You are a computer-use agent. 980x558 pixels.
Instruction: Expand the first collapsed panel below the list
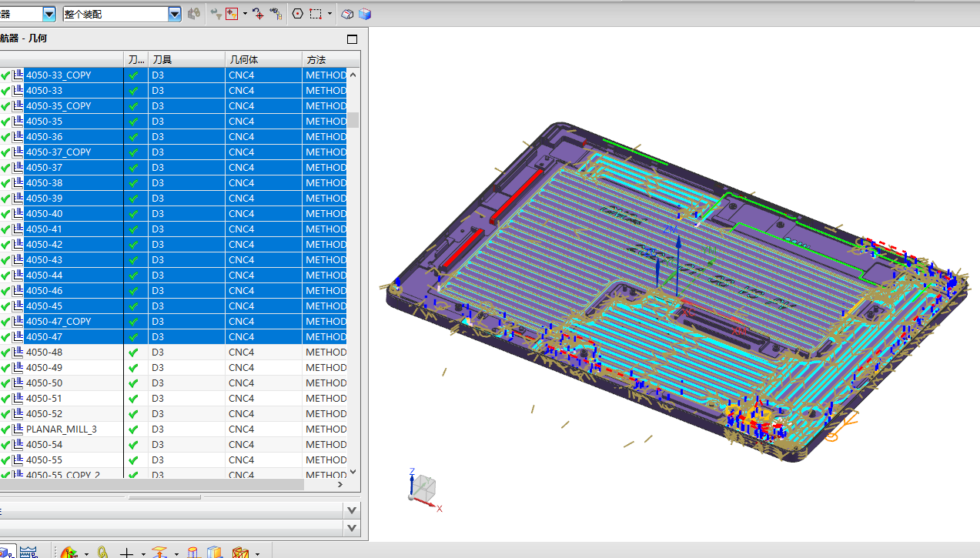point(352,510)
